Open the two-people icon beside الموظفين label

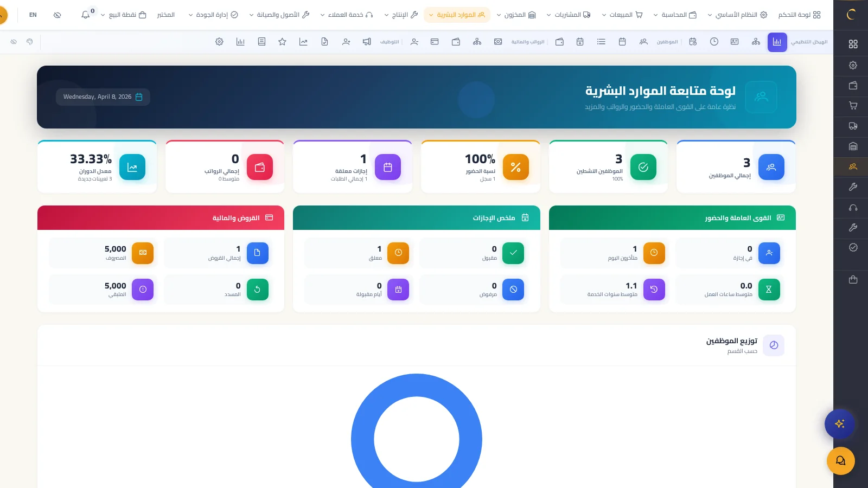[x=643, y=42]
